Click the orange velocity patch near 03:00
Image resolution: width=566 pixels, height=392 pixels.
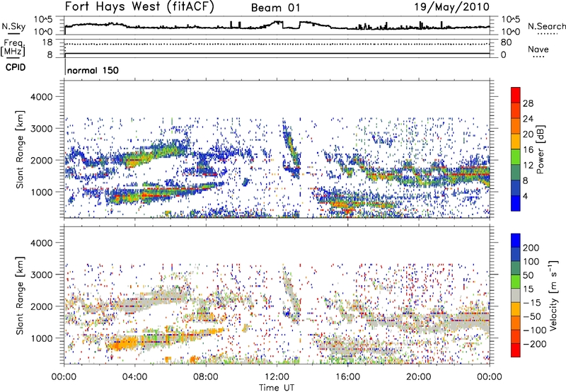pos(125,343)
